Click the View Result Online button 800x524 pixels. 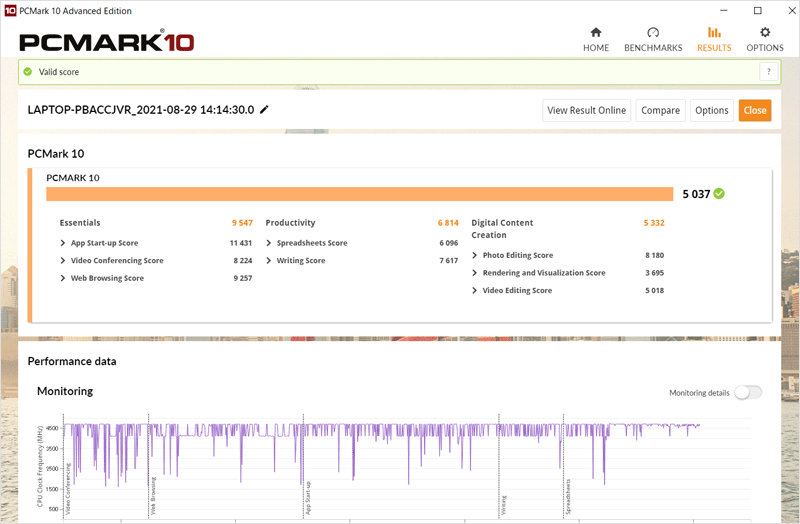[586, 111]
